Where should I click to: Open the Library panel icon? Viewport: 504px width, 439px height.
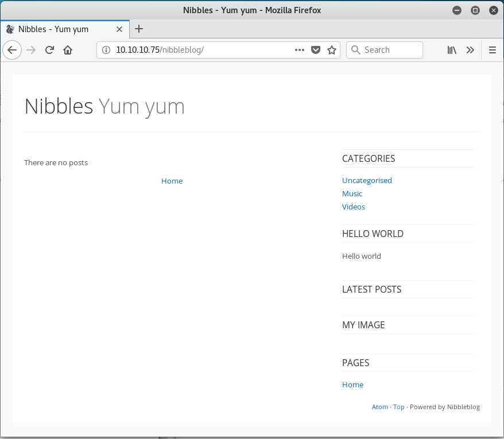coord(452,50)
